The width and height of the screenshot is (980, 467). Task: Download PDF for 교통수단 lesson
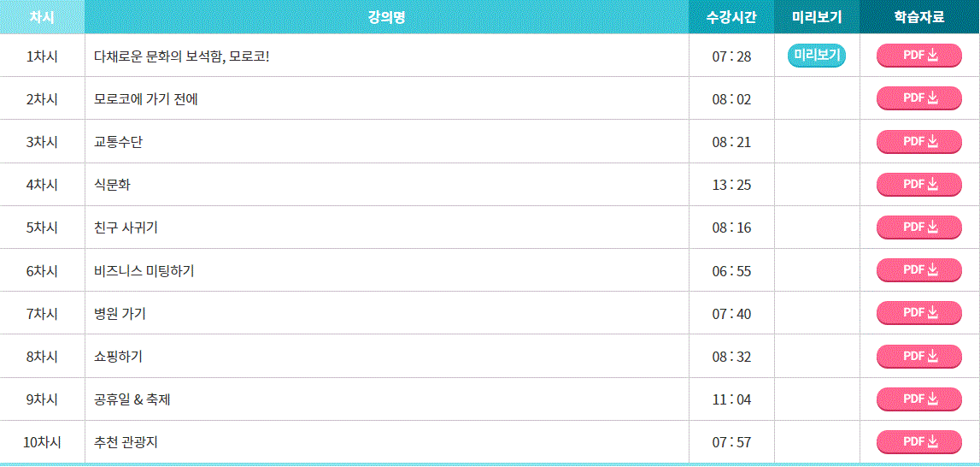(919, 141)
